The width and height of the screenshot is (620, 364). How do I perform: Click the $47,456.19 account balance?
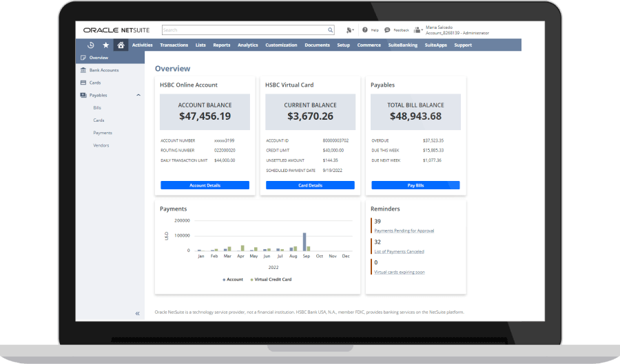pos(205,116)
